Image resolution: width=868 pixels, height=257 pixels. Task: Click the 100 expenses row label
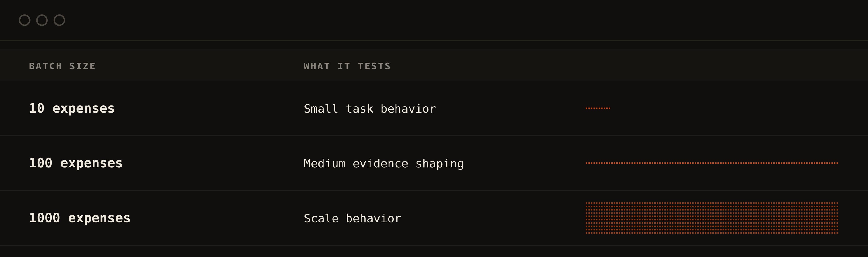coord(76,163)
